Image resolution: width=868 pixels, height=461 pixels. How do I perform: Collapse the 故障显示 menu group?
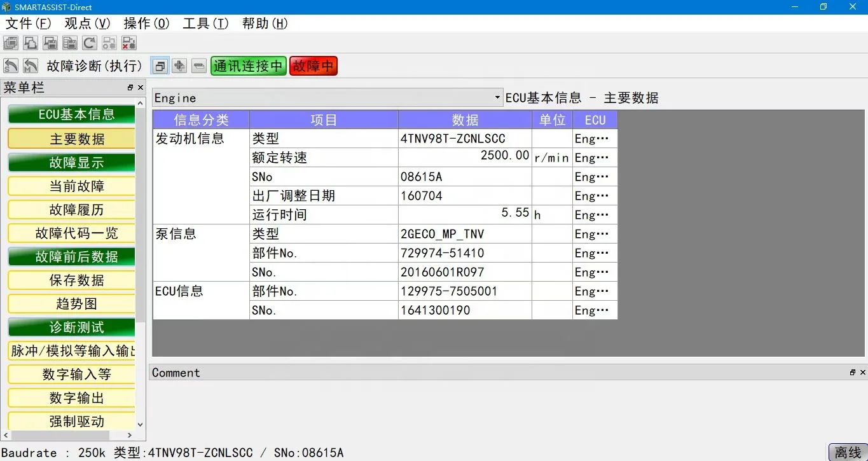point(71,163)
